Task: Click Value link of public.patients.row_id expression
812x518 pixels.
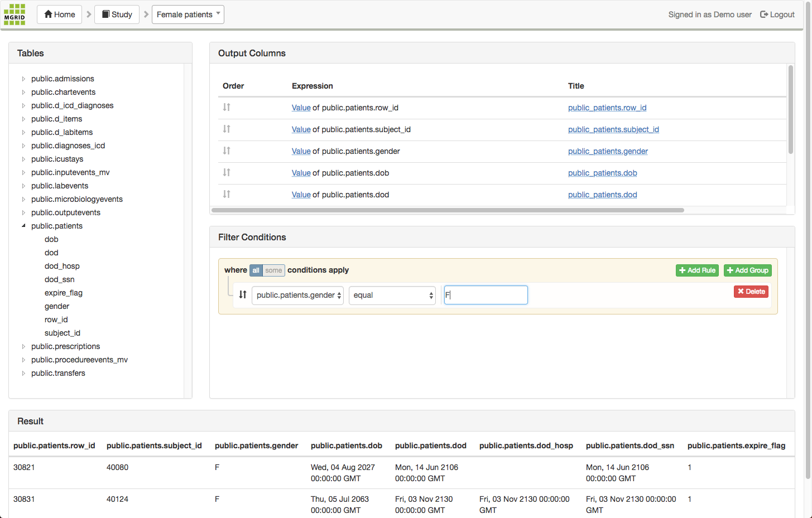Action: click(301, 108)
